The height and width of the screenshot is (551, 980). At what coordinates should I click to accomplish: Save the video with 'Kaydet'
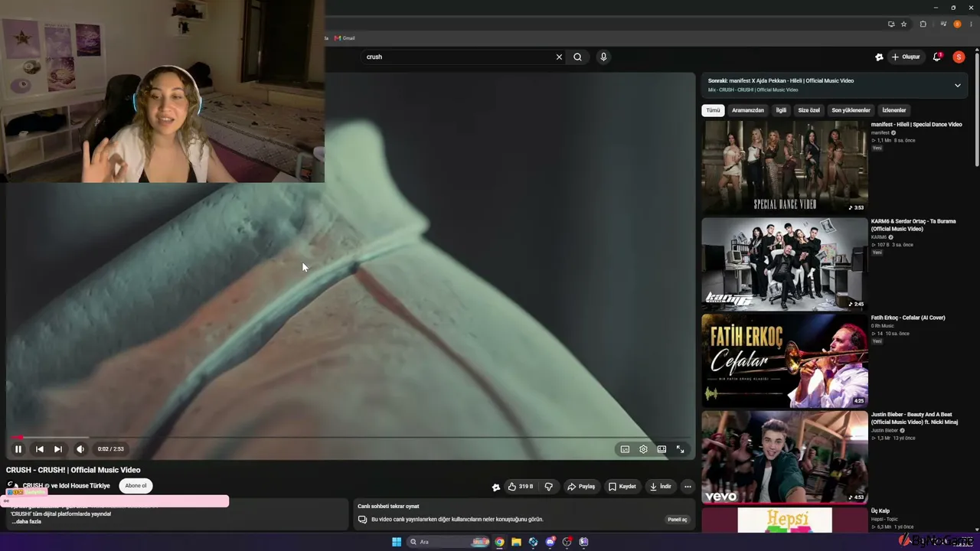622,487
